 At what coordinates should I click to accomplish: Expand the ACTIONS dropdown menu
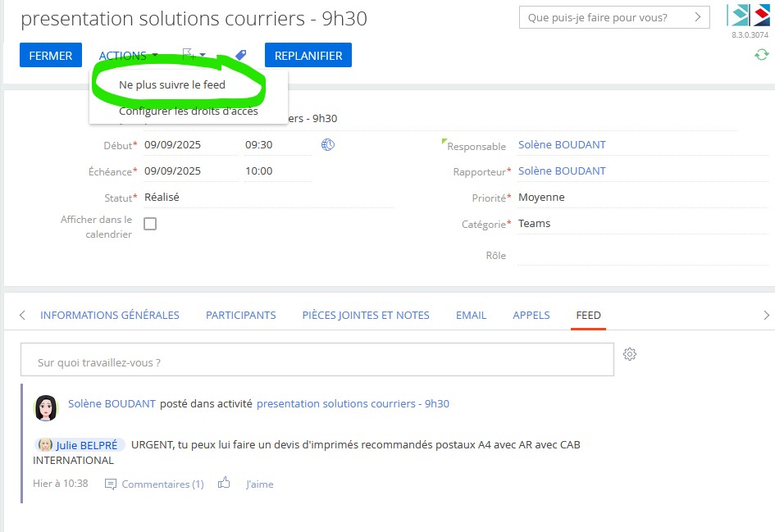pos(128,56)
